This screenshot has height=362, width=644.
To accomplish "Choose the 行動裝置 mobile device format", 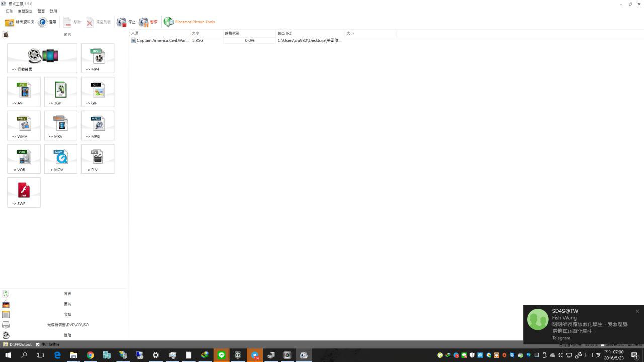I will (42, 58).
